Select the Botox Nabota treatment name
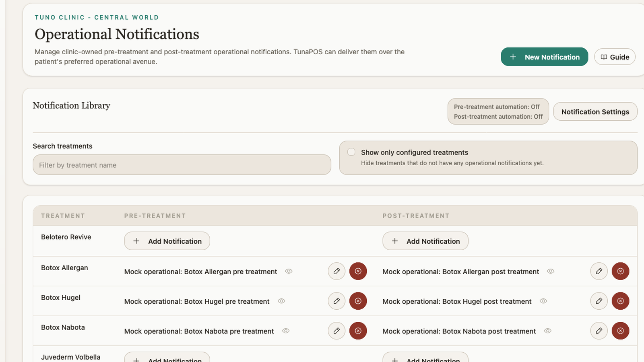Image resolution: width=644 pixels, height=362 pixels. pos(63,327)
